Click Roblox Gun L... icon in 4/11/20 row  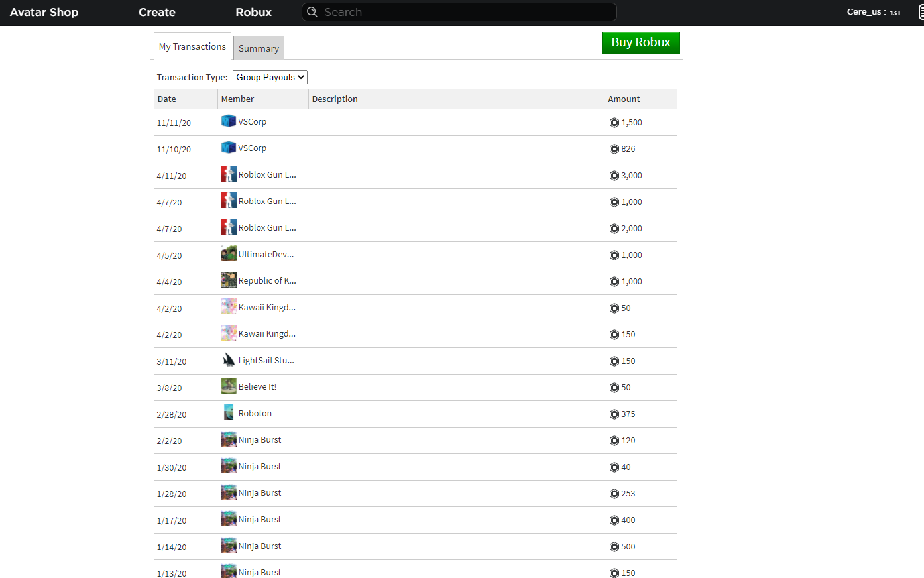[229, 174]
